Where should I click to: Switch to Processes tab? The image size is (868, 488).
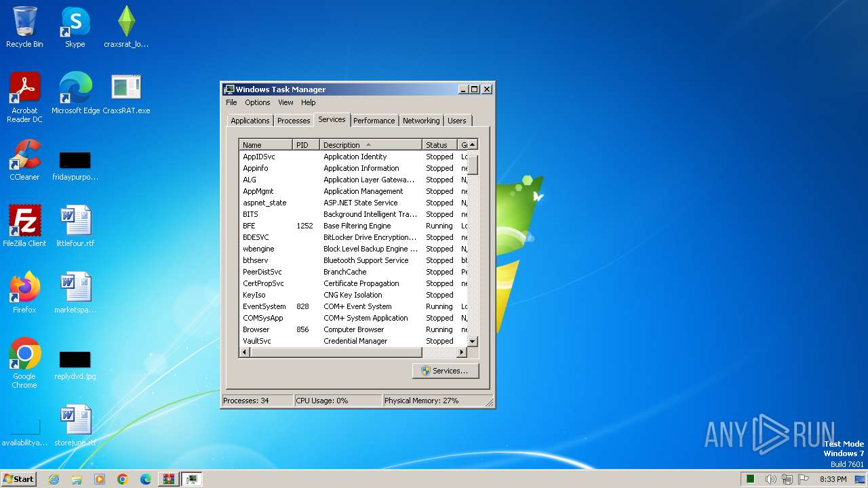tap(294, 121)
